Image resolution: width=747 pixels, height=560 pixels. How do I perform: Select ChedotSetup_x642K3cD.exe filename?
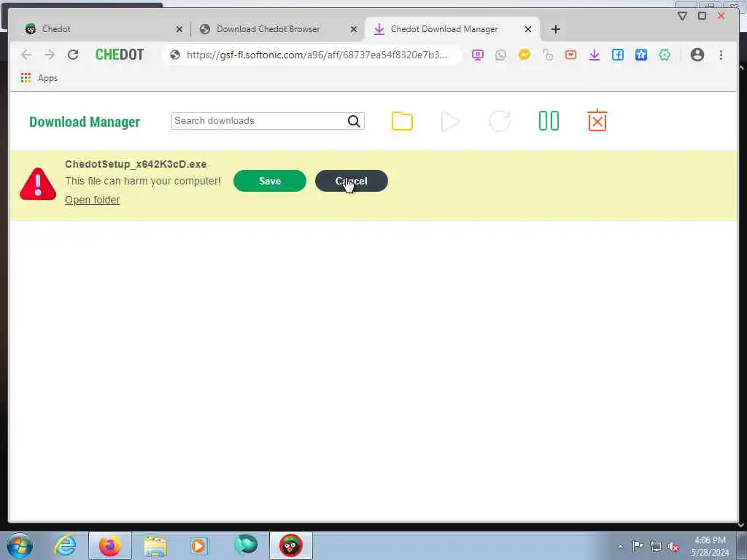(136, 164)
